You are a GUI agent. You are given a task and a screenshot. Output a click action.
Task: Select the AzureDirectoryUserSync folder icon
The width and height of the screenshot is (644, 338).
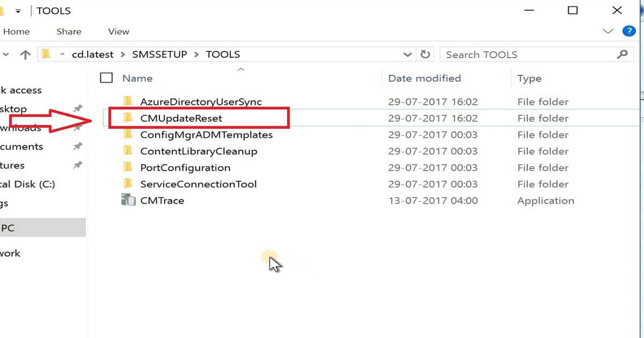(128, 101)
